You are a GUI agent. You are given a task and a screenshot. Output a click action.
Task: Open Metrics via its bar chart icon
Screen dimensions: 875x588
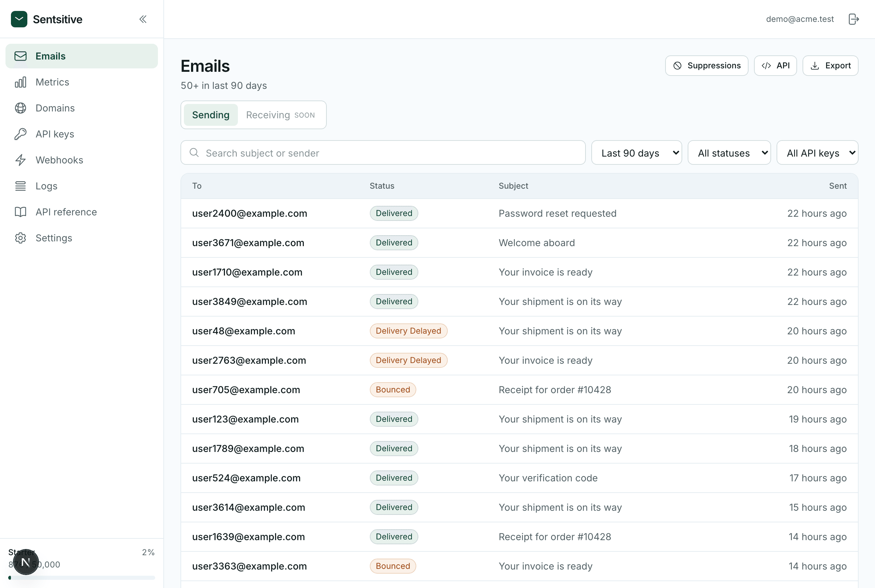[x=21, y=82]
